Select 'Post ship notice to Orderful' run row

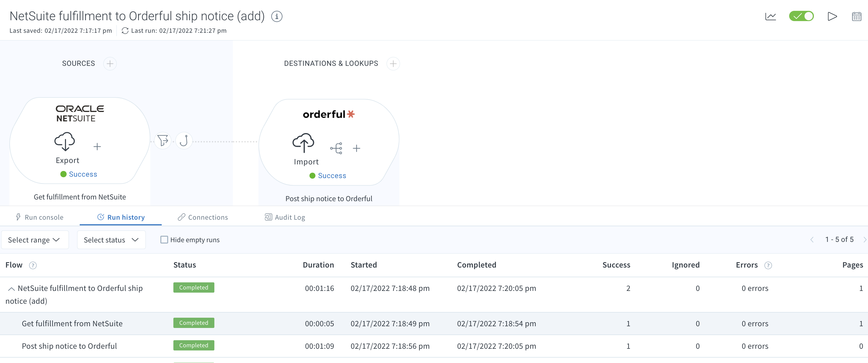point(434,346)
